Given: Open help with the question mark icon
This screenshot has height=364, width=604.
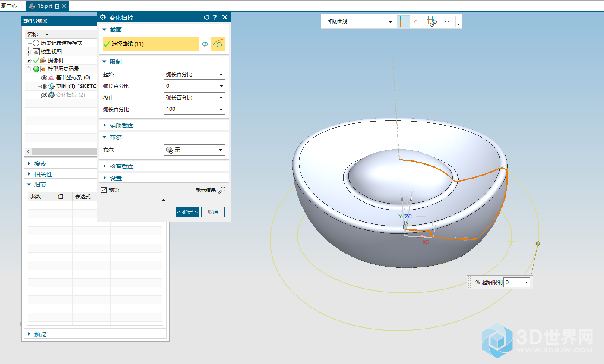Looking at the screenshot, I should [215, 17].
